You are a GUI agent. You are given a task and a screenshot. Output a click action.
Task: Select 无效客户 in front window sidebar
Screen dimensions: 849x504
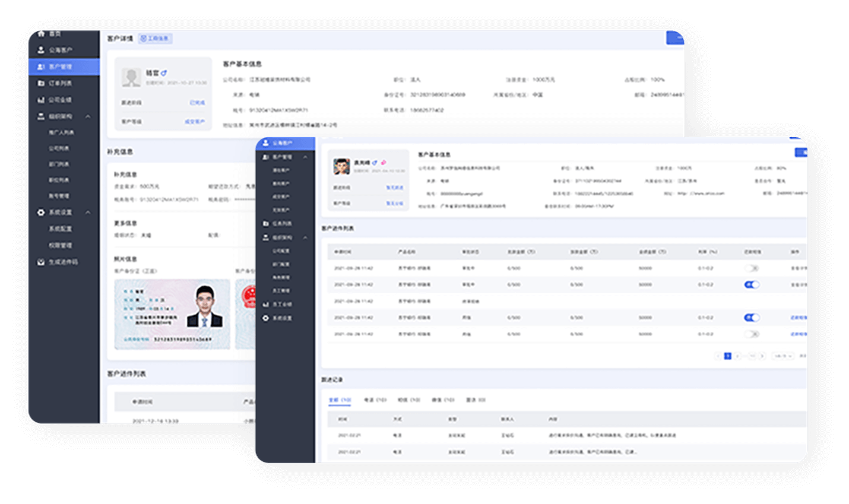[x=281, y=210]
